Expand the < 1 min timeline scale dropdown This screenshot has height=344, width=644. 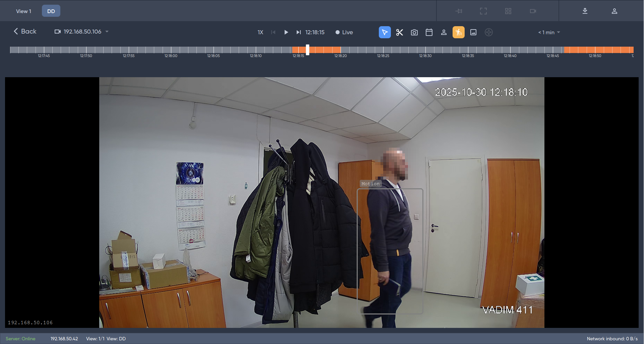549,33
